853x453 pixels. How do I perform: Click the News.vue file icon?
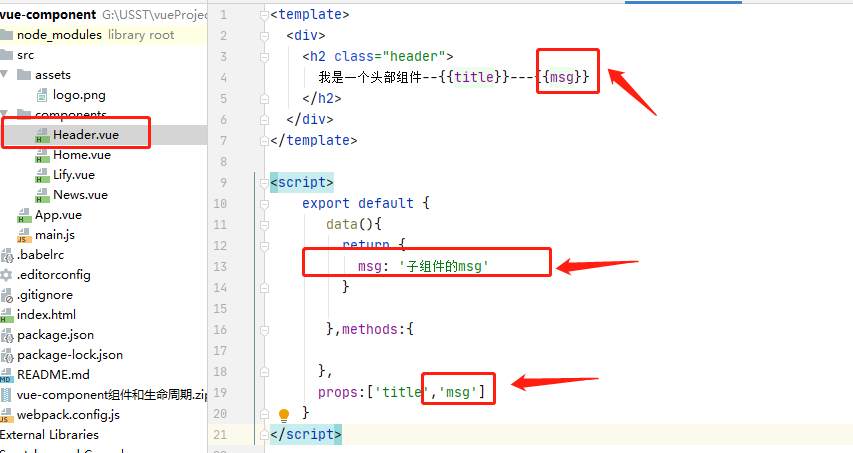click(42, 196)
